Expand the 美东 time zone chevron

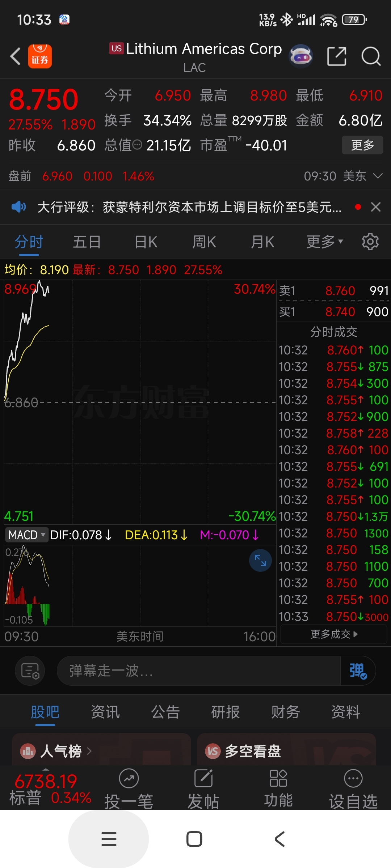(378, 176)
